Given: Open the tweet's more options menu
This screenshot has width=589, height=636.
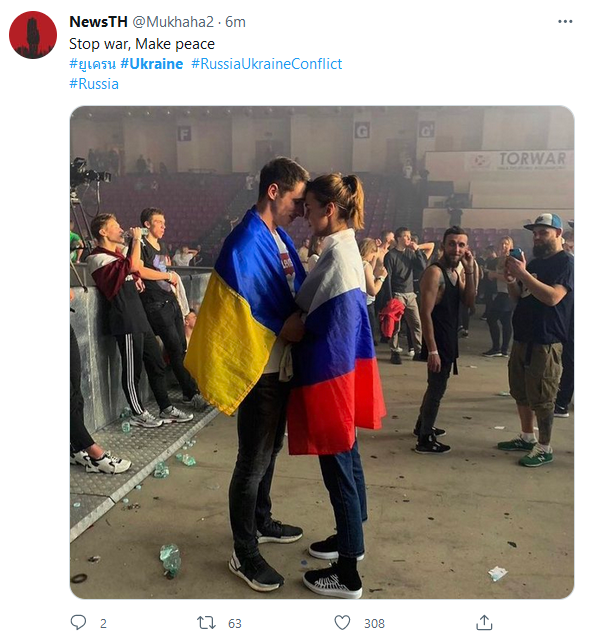Looking at the screenshot, I should [565, 21].
